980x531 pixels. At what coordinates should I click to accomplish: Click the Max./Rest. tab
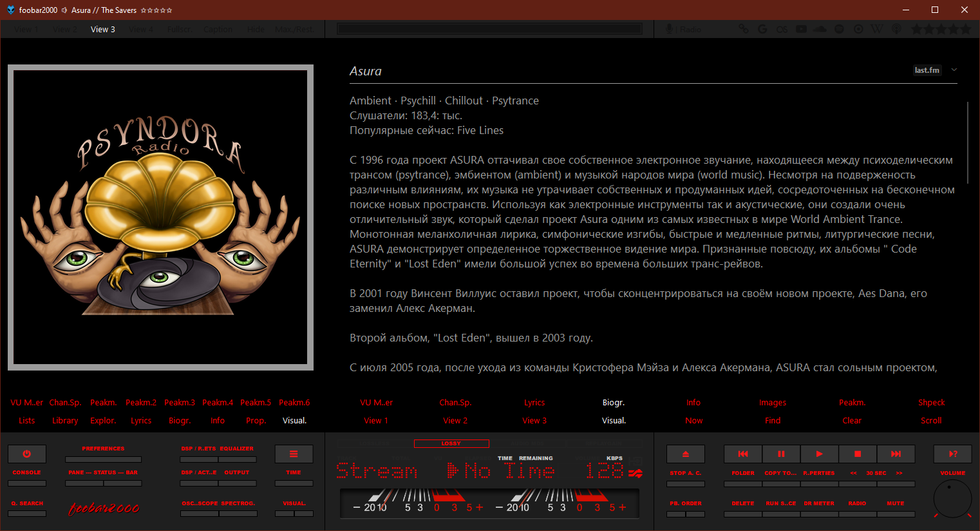(294, 29)
